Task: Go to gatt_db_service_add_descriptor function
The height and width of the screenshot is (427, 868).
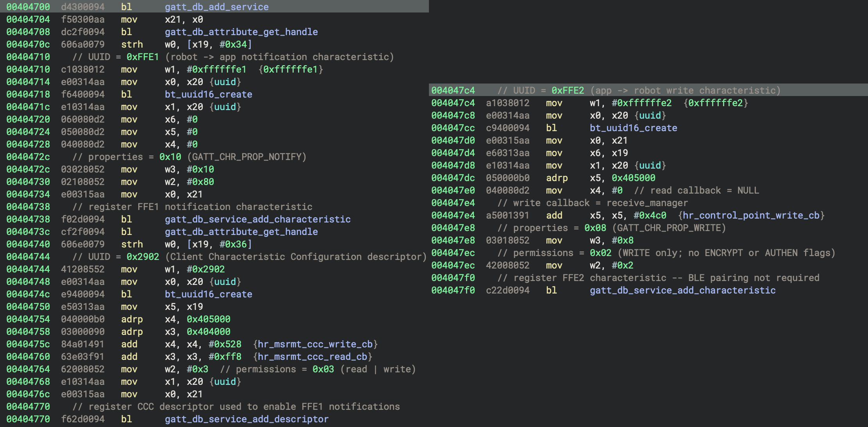Action: click(x=246, y=419)
